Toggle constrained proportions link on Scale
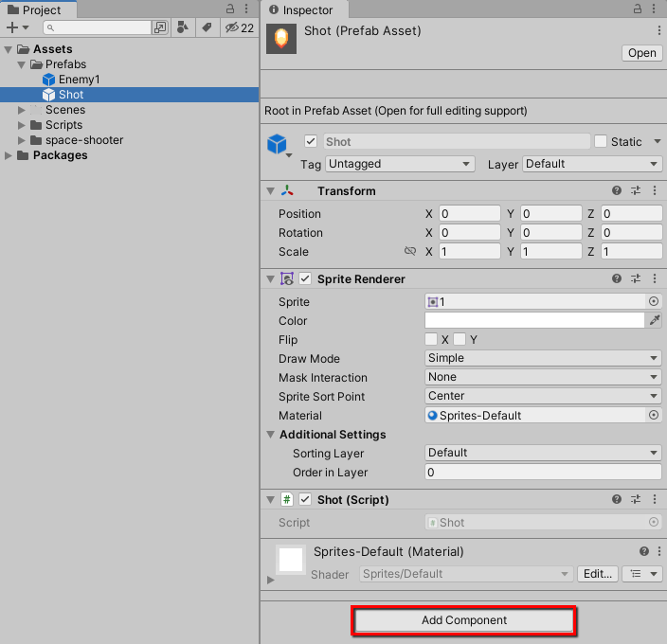This screenshot has height=644, width=667. 410,251
